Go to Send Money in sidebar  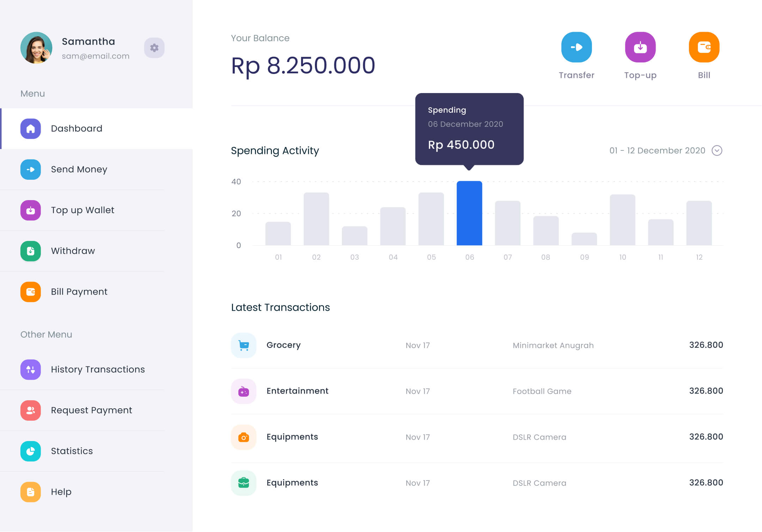coord(79,169)
